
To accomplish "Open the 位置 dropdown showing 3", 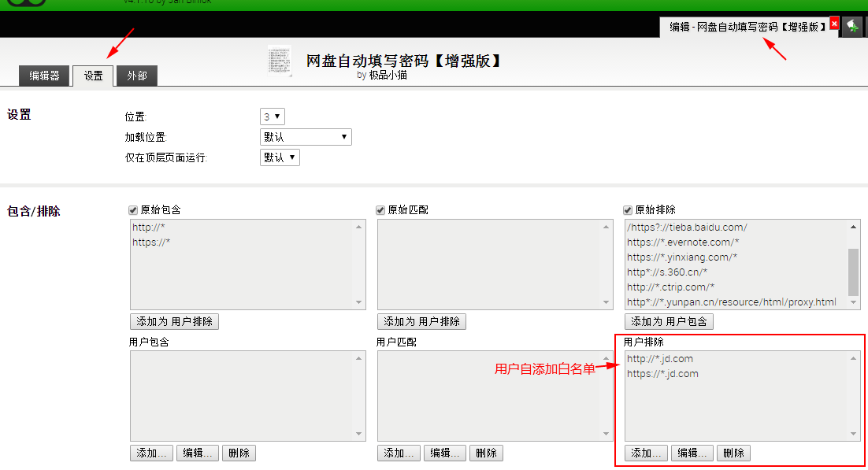I will [x=272, y=117].
